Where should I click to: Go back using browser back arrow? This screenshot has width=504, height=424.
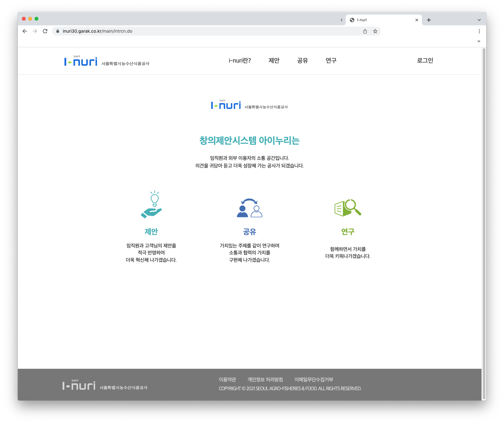[25, 31]
